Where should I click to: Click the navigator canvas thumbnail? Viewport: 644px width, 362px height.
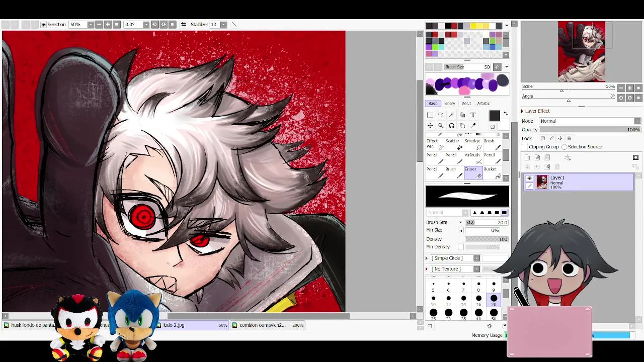[582, 51]
